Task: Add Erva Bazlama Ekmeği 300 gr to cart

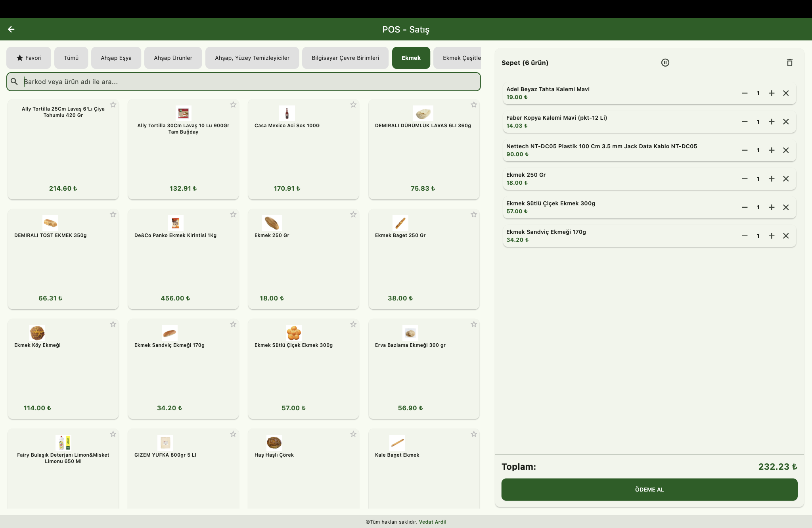Action: pyautogui.click(x=423, y=369)
